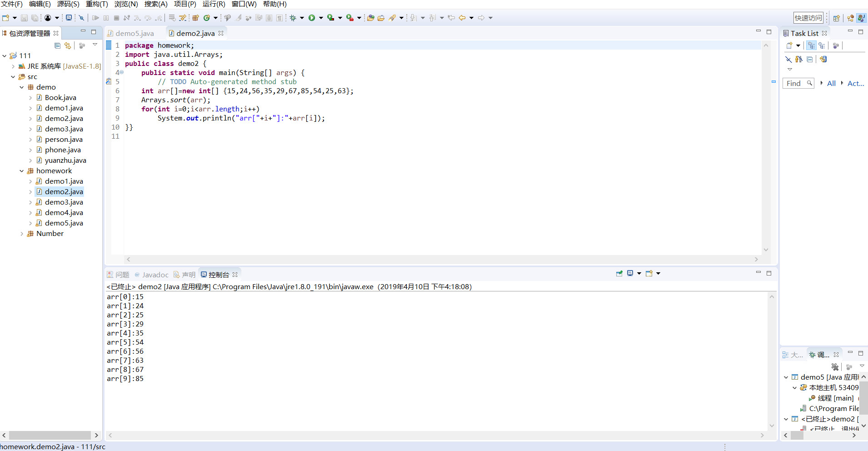
Task: Click Remove All Terminated Launches in Debug view
Action: coord(835,367)
